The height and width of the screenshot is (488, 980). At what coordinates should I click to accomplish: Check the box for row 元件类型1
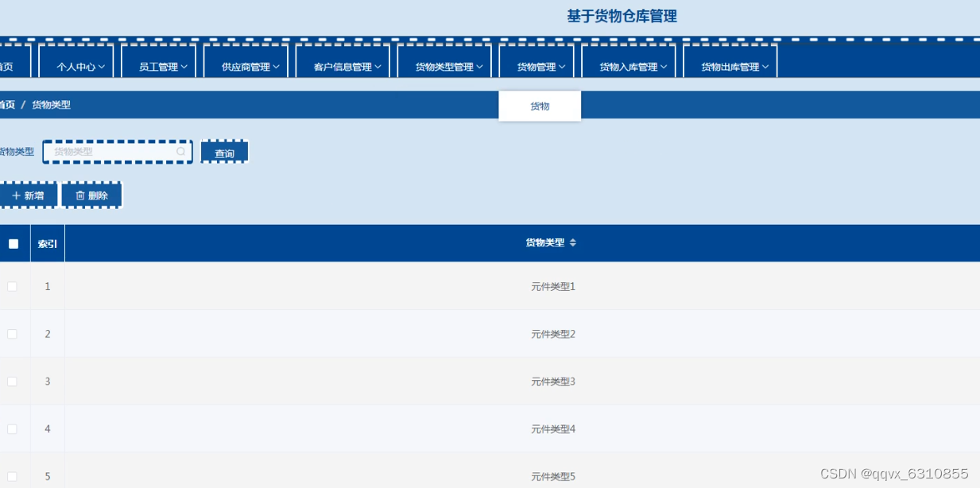12,286
